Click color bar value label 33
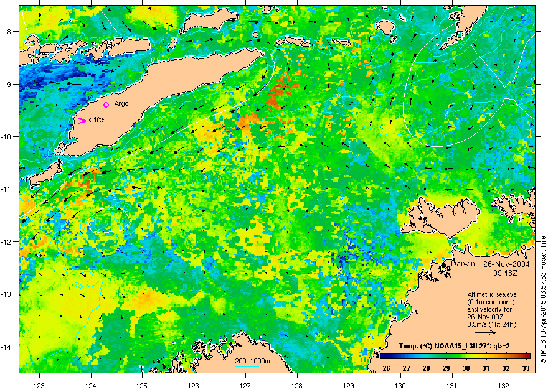This screenshot has width=548, height=392. (526, 368)
